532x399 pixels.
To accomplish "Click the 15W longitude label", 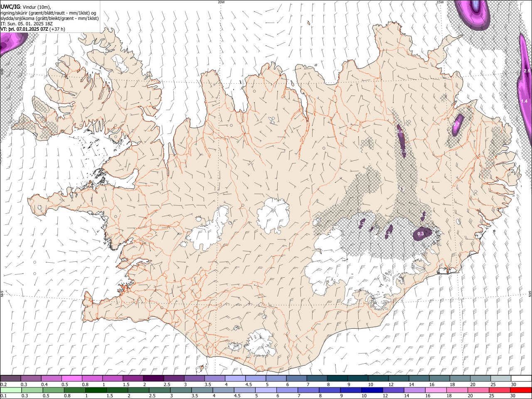I will 440,2.
